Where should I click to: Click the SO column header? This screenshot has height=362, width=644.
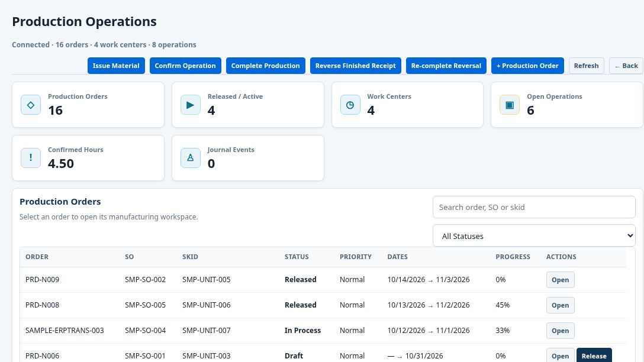[x=130, y=257]
